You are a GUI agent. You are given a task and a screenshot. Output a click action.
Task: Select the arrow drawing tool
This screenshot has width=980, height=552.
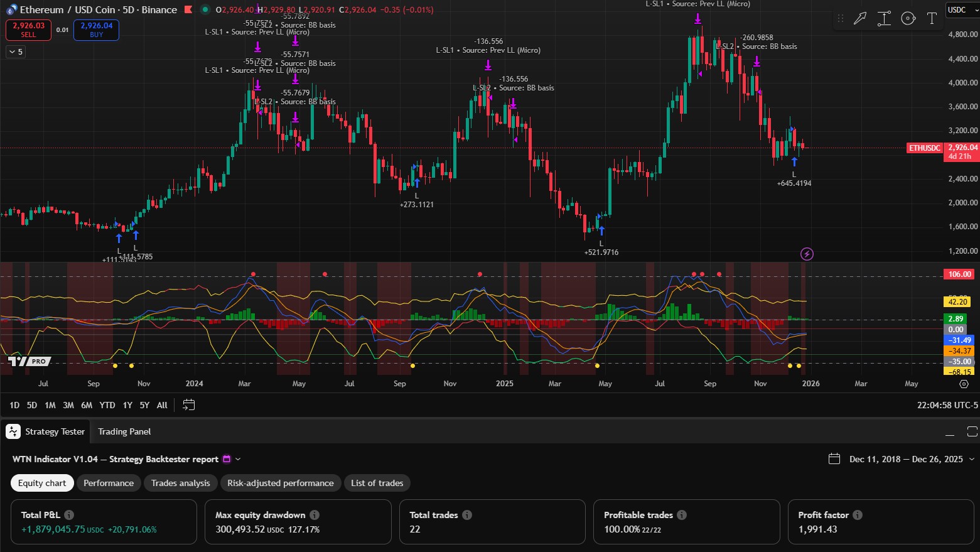pos(860,18)
